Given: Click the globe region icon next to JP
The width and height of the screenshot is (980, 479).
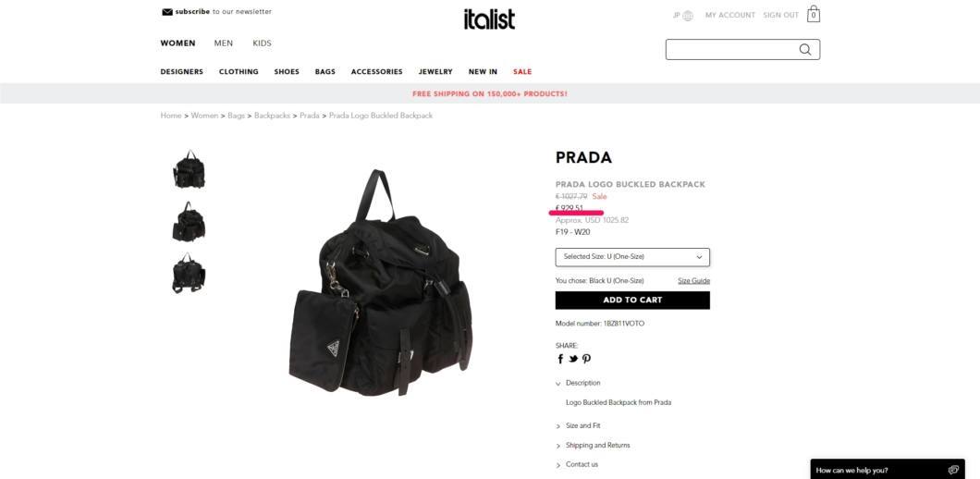Looking at the screenshot, I should (688, 16).
